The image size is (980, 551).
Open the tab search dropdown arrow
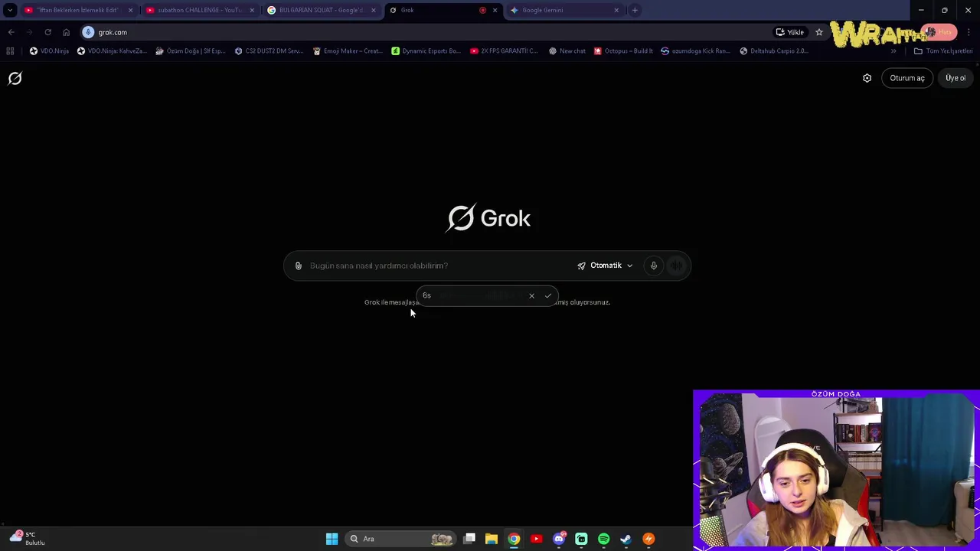(x=9, y=10)
